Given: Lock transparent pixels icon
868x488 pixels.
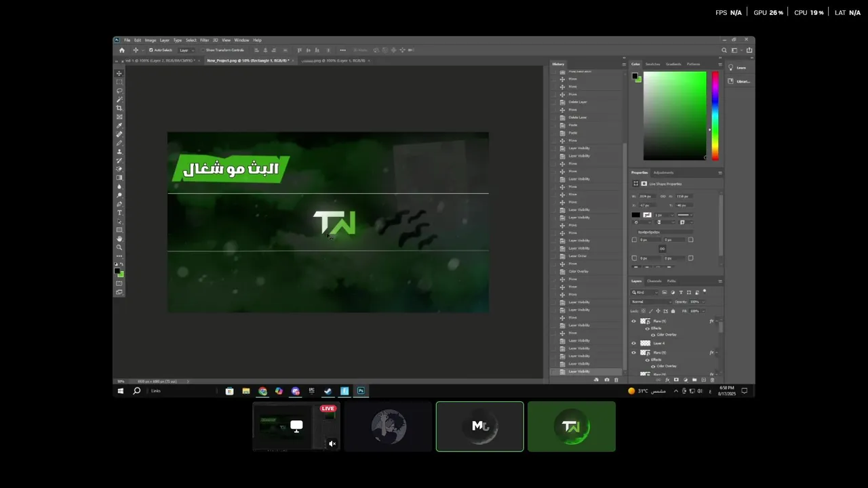Looking at the screenshot, I should coord(645,311).
